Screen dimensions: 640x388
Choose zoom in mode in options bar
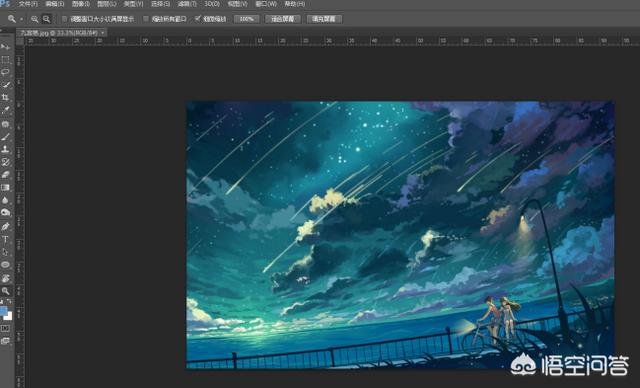35,19
